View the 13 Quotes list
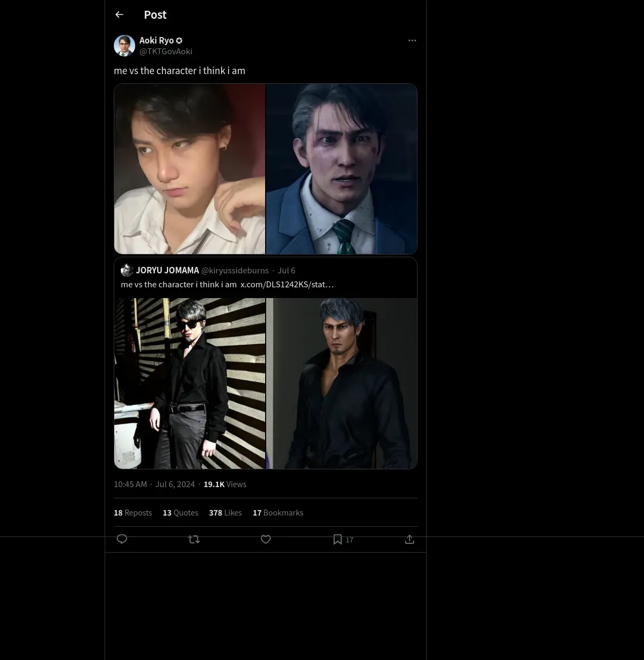Image resolution: width=644 pixels, height=660 pixels. click(x=180, y=513)
